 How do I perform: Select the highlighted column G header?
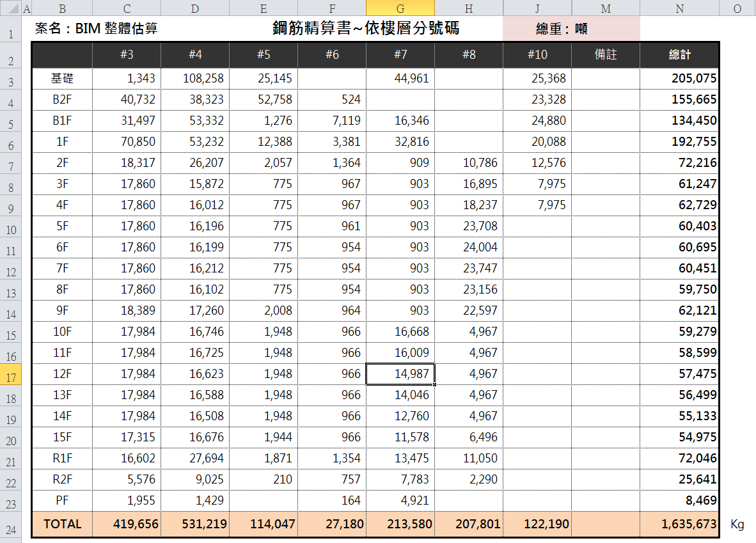(x=400, y=8)
